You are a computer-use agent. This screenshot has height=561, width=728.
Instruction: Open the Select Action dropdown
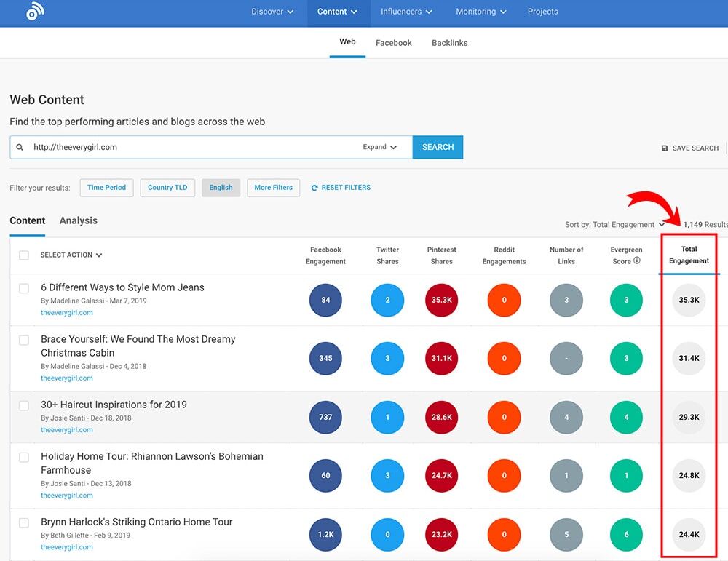point(71,255)
